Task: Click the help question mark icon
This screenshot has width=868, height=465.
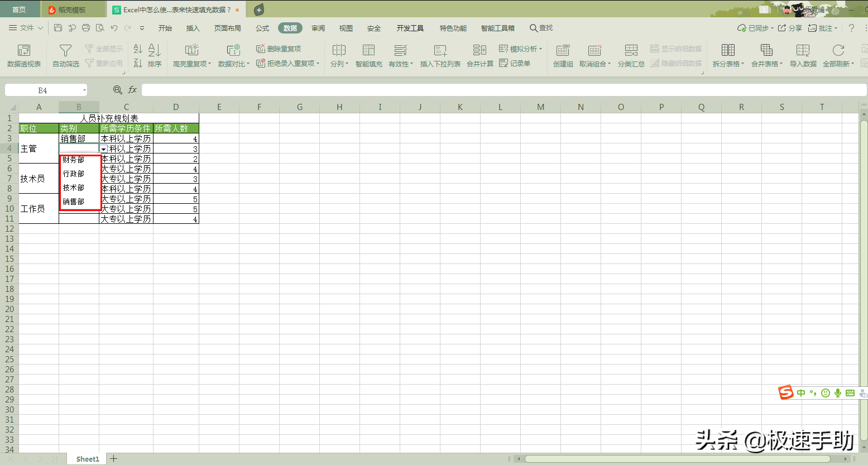Action: (851, 28)
